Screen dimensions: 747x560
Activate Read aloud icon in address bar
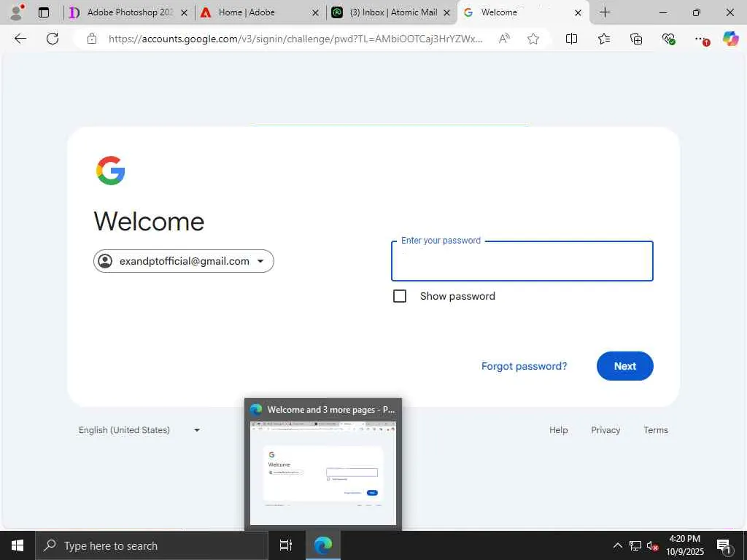point(504,39)
